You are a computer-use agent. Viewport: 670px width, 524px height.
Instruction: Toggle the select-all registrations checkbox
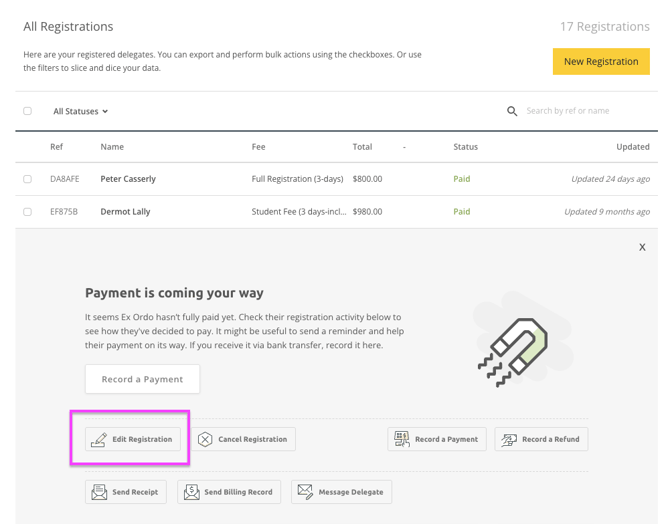pyautogui.click(x=28, y=111)
